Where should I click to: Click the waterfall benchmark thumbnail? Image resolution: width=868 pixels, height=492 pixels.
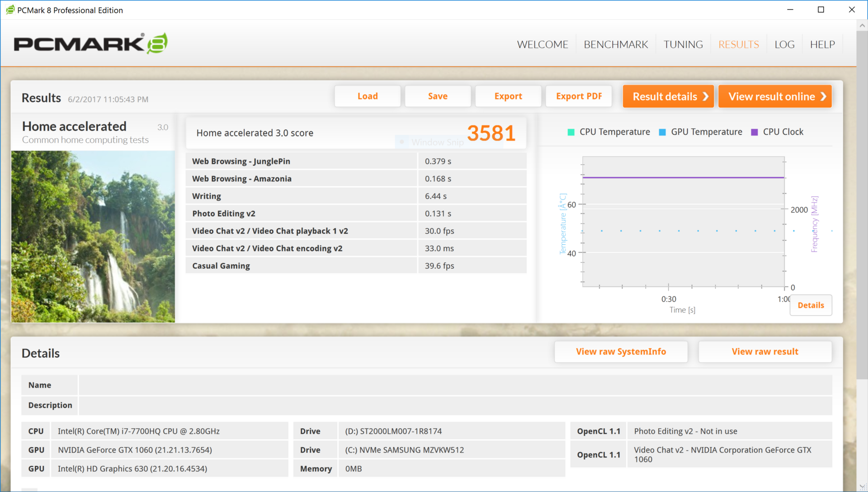click(x=93, y=237)
